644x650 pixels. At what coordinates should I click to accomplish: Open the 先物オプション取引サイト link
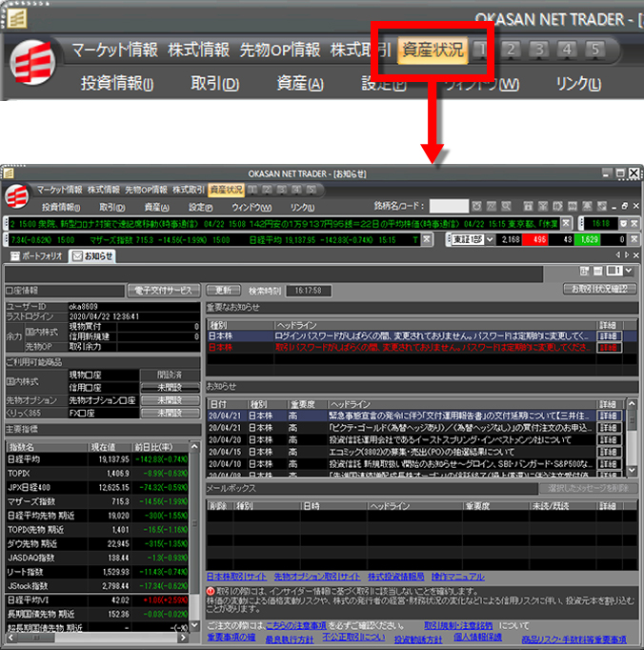[317, 577]
